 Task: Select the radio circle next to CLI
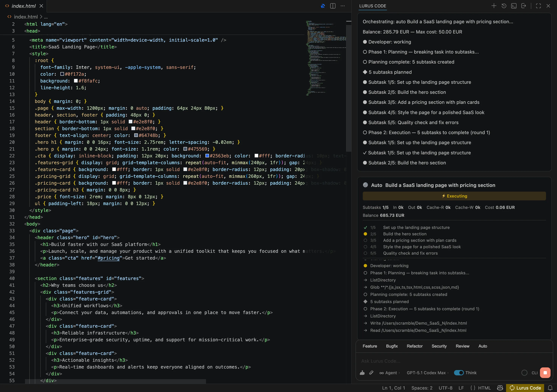(524, 373)
